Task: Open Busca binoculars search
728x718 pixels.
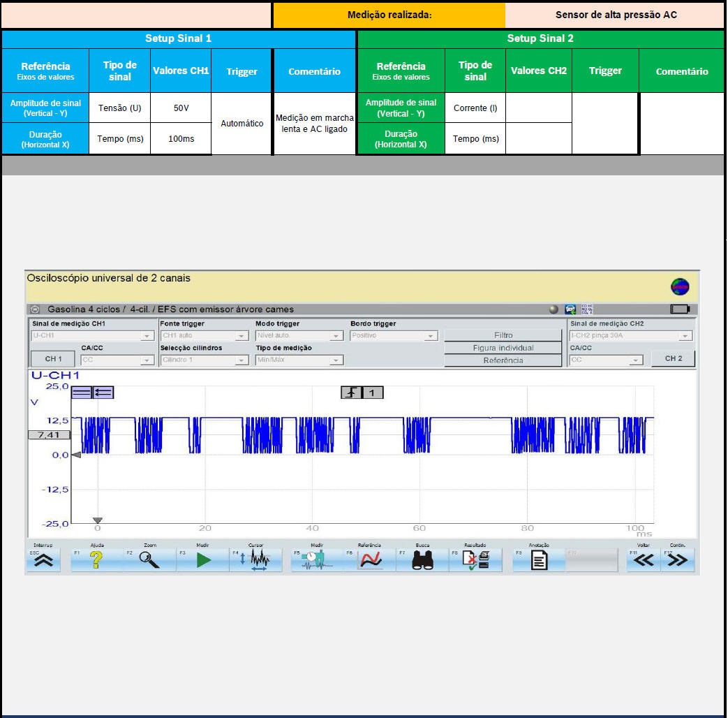Action: 423,560
